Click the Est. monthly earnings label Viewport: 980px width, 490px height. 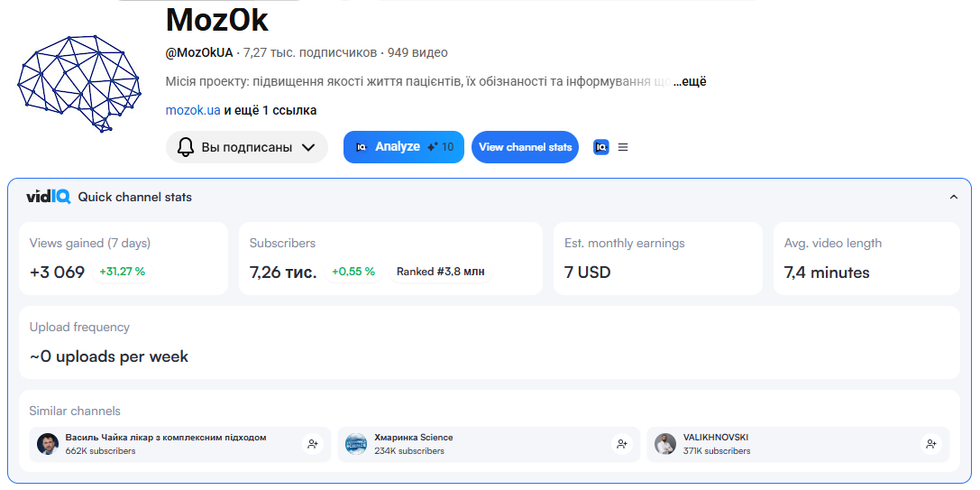pyautogui.click(x=625, y=244)
